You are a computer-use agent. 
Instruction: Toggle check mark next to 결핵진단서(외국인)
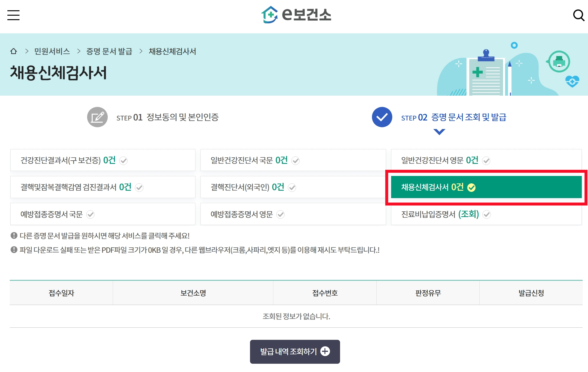click(292, 187)
